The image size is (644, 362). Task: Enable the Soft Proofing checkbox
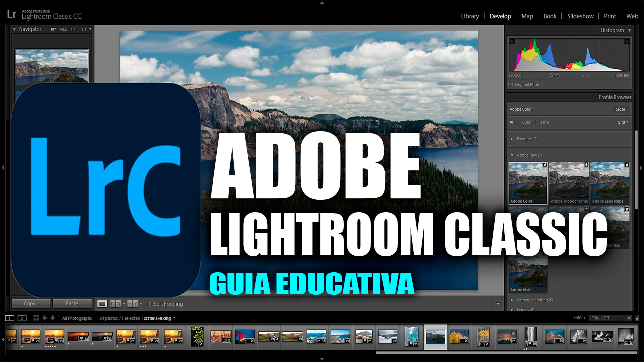[x=149, y=304]
